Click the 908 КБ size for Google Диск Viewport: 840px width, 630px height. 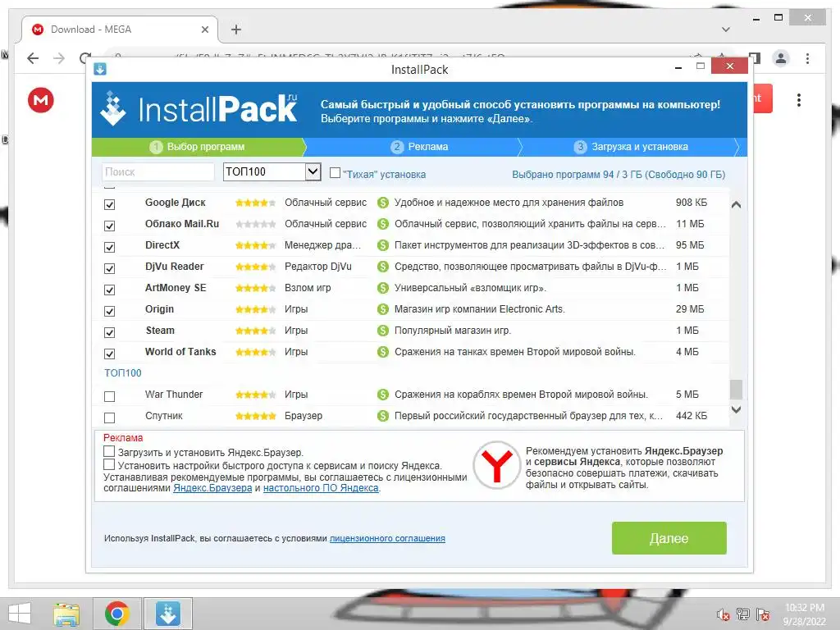[691, 203]
